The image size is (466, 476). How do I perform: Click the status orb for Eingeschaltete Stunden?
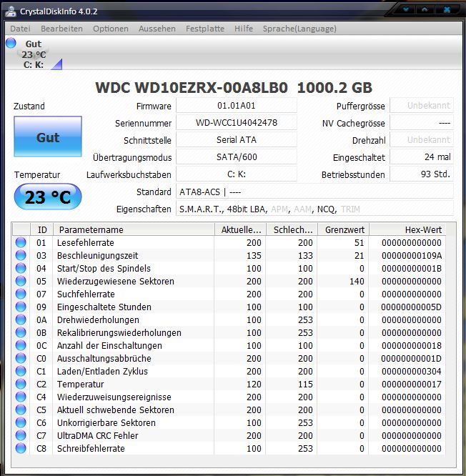(x=21, y=307)
